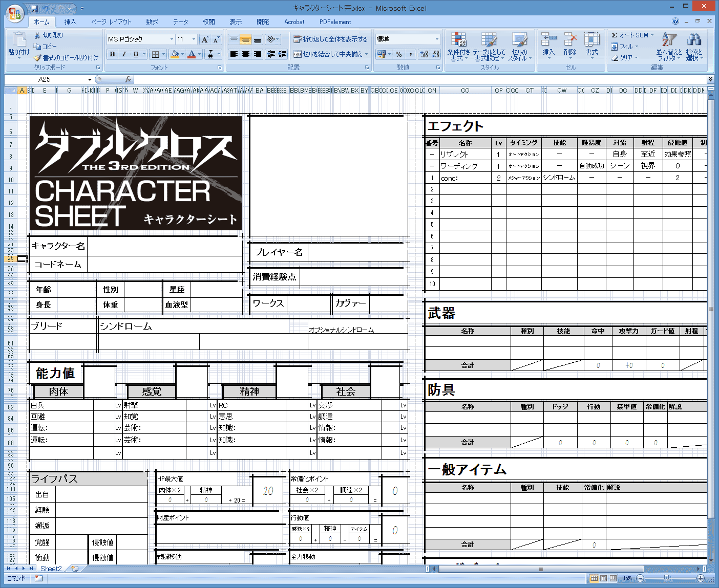Image resolution: width=719 pixels, height=588 pixels.
Task: Click オート SUM button
Action: 632,35
